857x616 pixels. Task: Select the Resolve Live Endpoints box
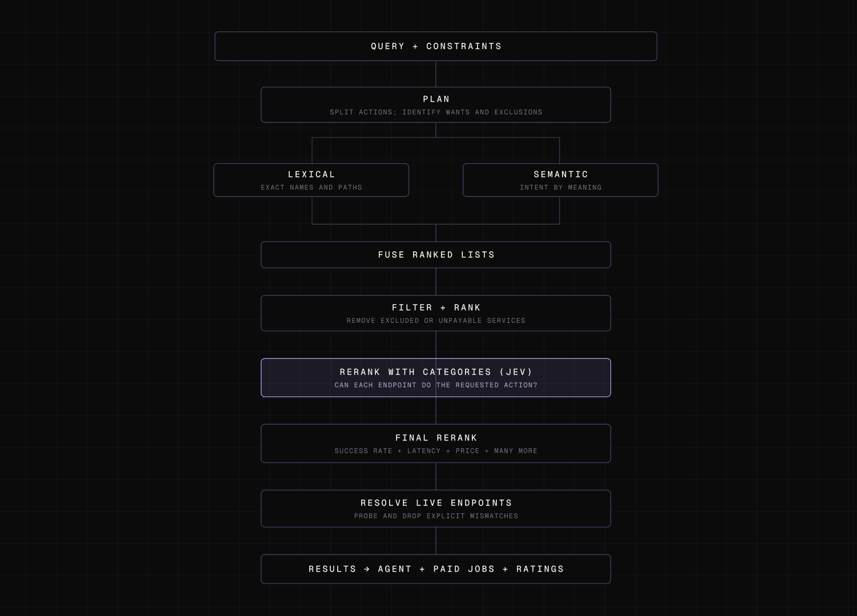click(x=435, y=509)
